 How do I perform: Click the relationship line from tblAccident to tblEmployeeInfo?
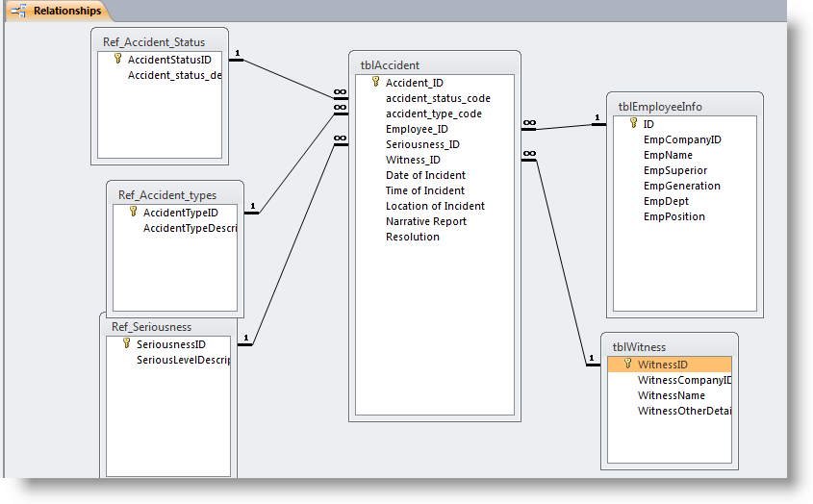(x=564, y=127)
